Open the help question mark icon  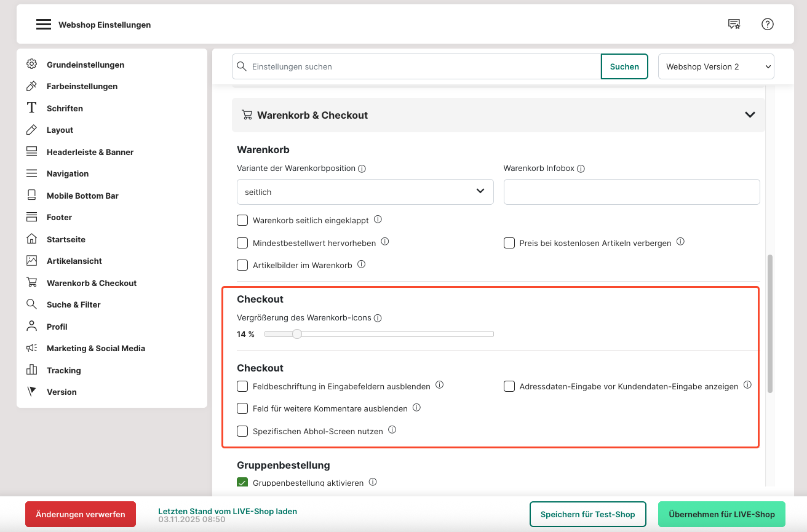767,24
